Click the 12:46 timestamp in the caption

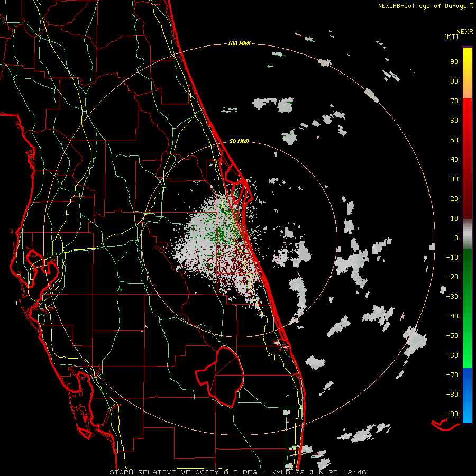click(x=355, y=472)
